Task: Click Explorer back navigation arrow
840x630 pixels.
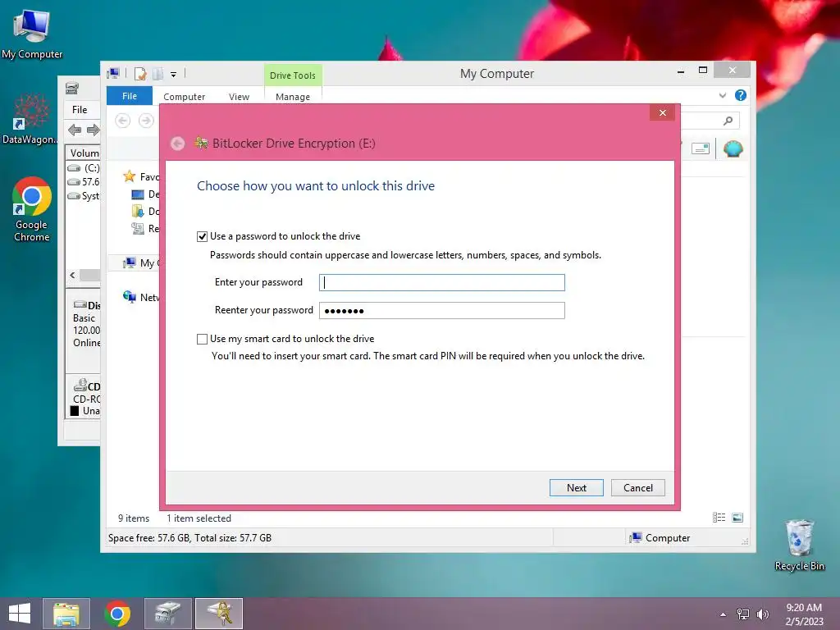Action: point(123,121)
